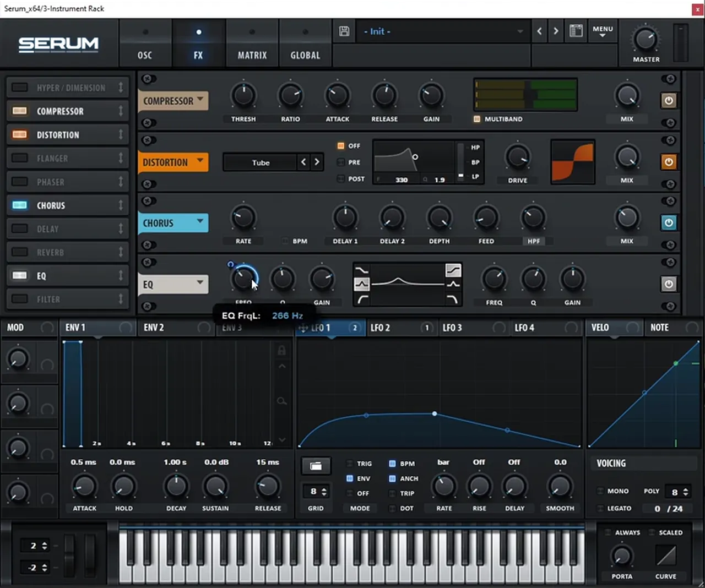This screenshot has height=588, width=705.
Task: Select the LFO 2 tab
Action: pyautogui.click(x=400, y=328)
